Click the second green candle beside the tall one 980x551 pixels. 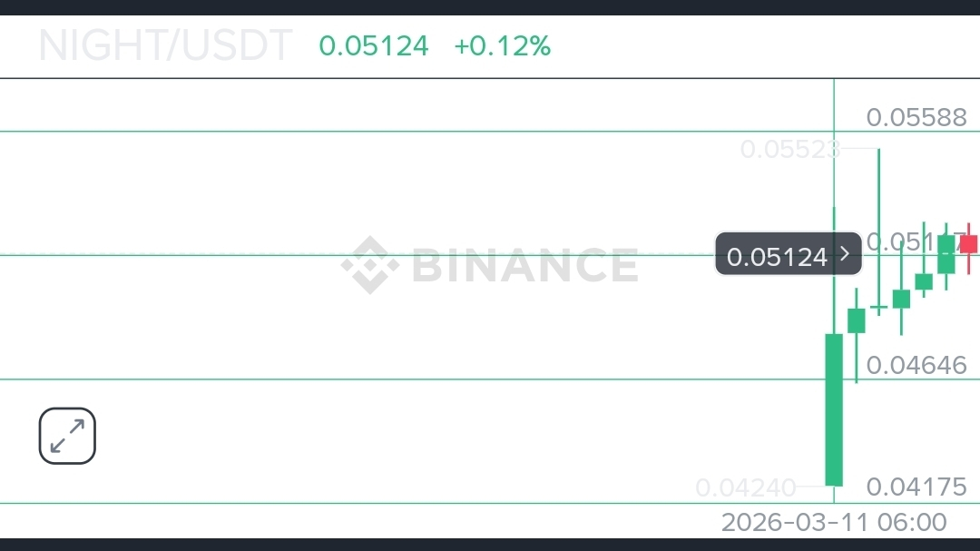857,320
